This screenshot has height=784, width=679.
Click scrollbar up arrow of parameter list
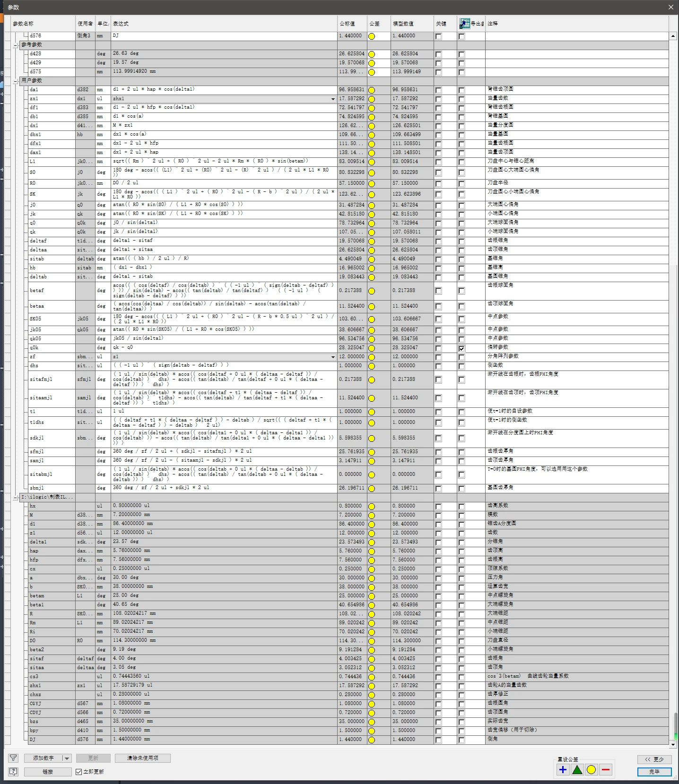tap(673, 36)
